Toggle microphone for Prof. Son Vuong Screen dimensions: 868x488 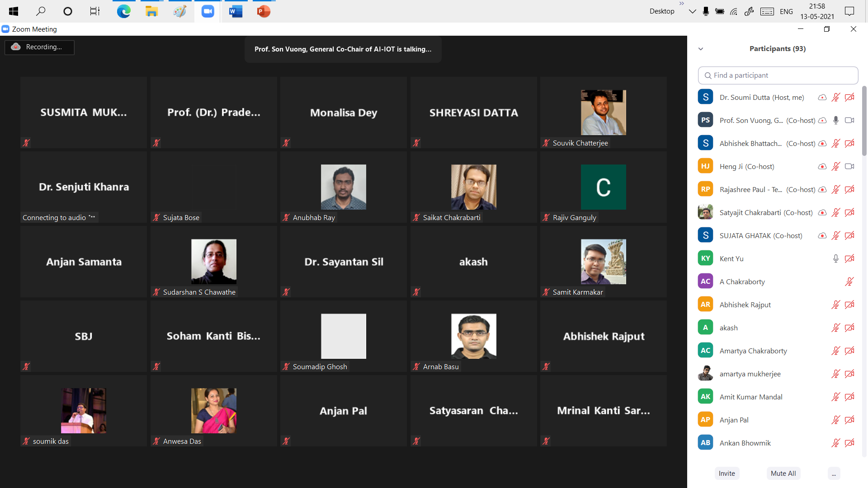tap(836, 120)
